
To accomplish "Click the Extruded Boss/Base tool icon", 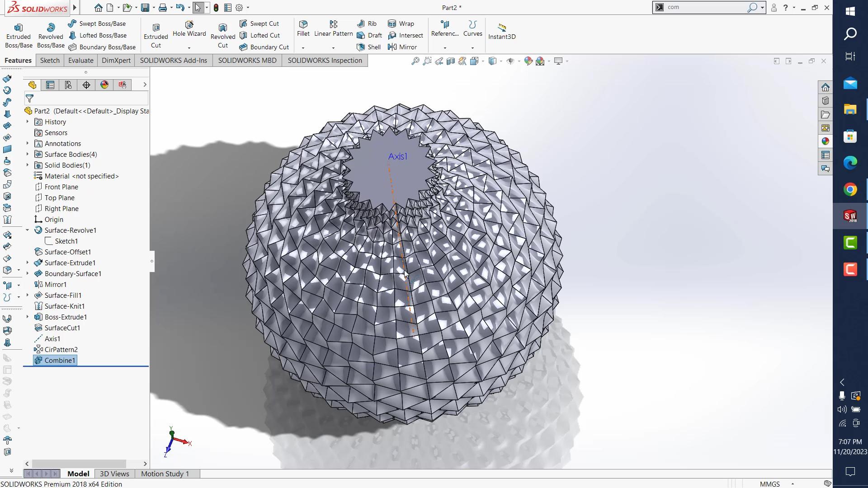I will click(x=19, y=28).
